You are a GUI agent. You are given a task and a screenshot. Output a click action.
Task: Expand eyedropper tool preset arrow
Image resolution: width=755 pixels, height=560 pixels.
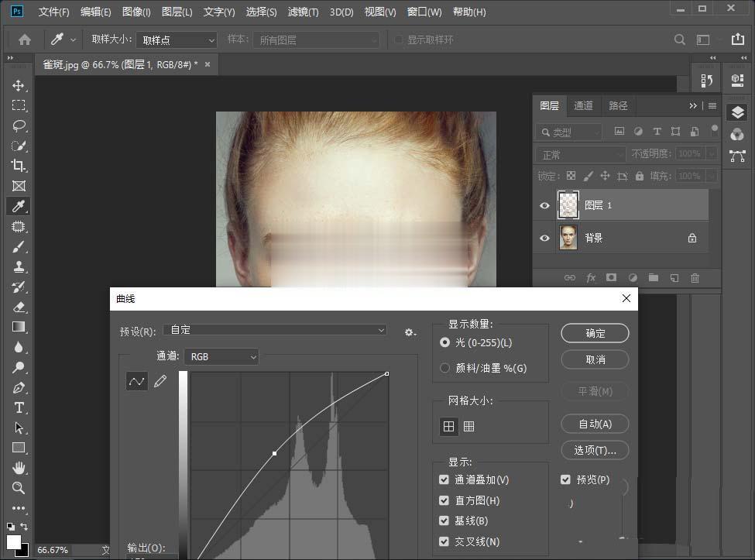(74, 40)
